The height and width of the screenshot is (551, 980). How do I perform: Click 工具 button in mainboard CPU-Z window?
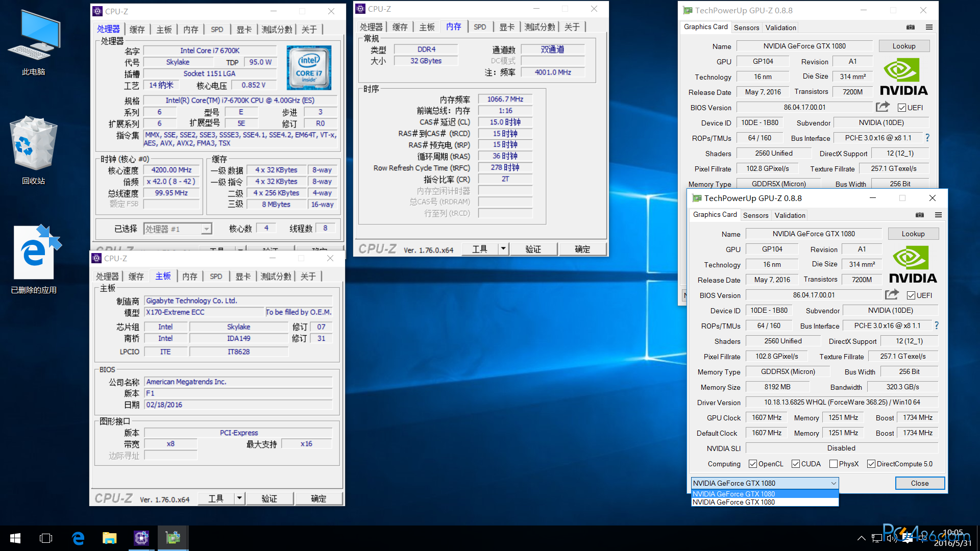click(x=216, y=498)
